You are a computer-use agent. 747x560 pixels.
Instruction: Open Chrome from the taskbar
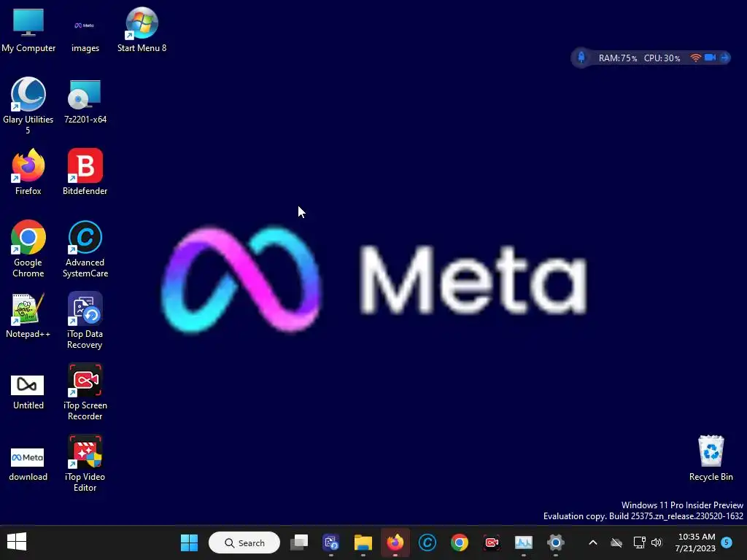coord(460,542)
